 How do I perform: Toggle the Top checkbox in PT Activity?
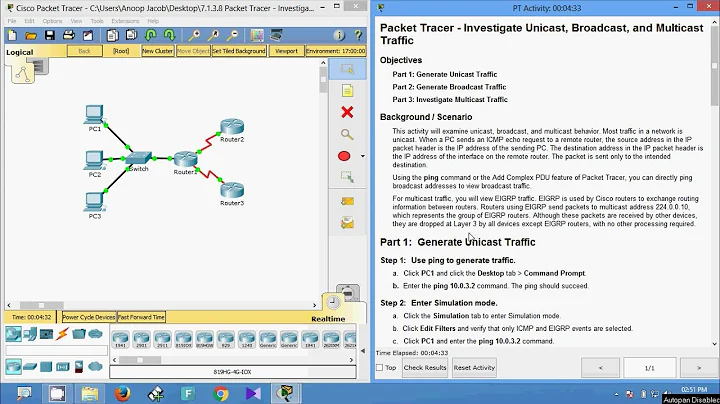[x=379, y=368]
